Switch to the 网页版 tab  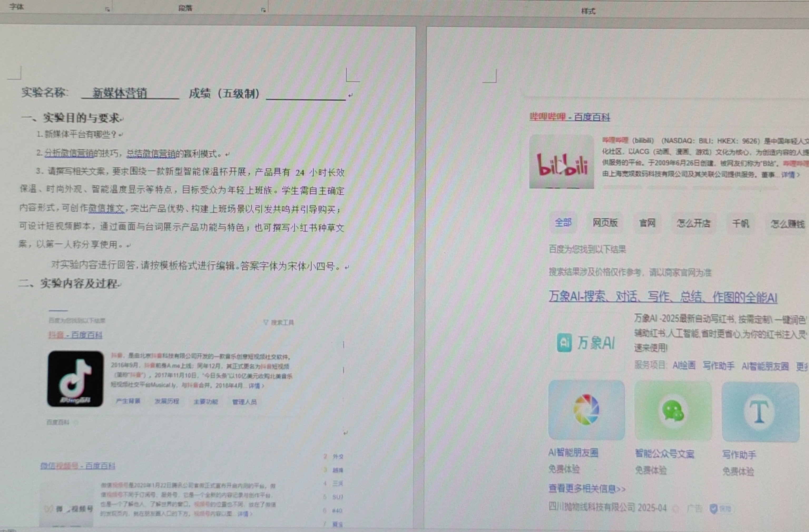click(x=605, y=223)
